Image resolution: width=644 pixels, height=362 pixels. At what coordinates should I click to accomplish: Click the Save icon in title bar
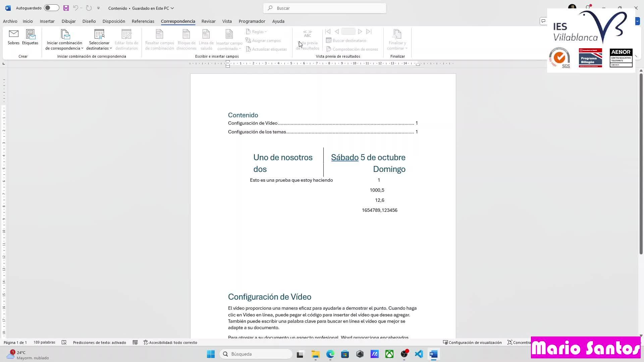pos(66,8)
